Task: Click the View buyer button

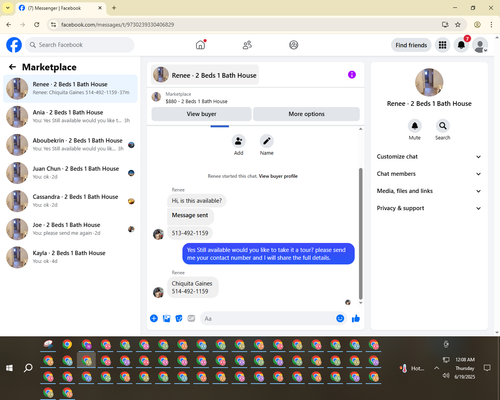Action: coord(201,114)
